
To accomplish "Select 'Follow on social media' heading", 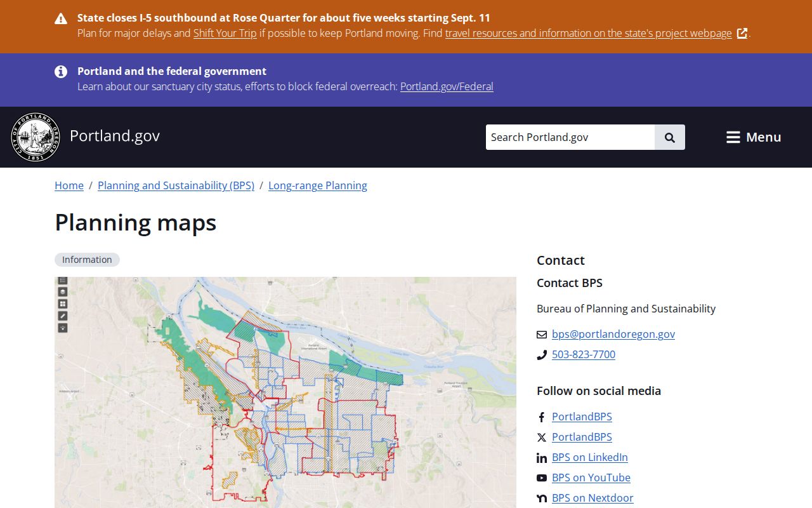I will coord(599,391).
